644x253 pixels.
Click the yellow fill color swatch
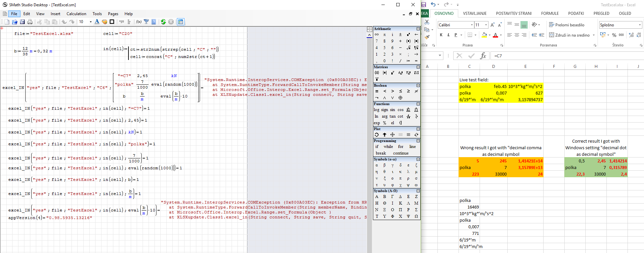pyautogui.click(x=484, y=35)
